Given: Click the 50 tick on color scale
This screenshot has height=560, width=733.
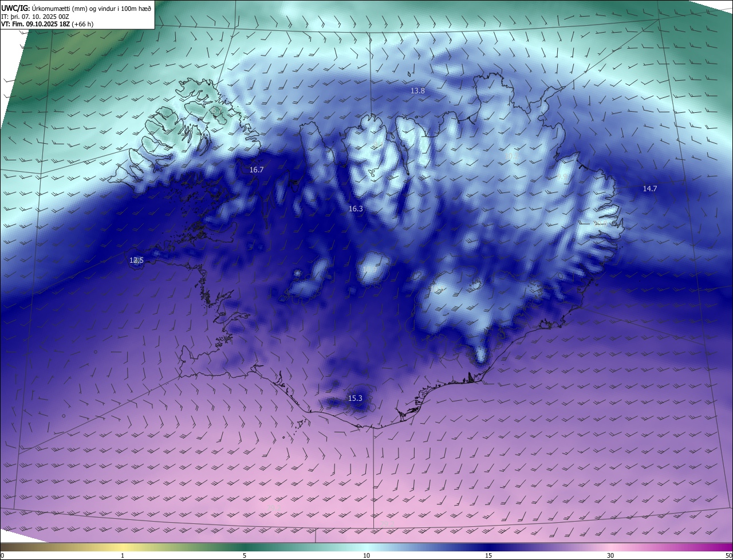Looking at the screenshot, I should click(x=728, y=555).
